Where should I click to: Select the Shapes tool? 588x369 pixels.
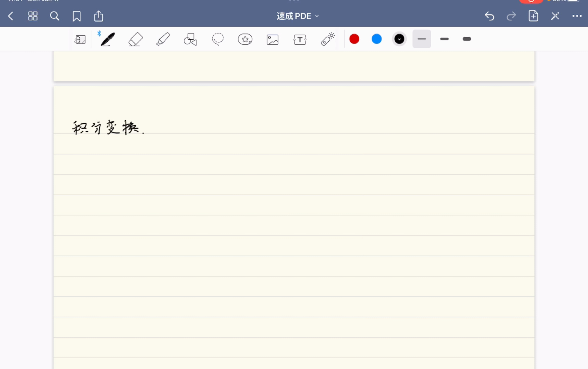(x=190, y=39)
